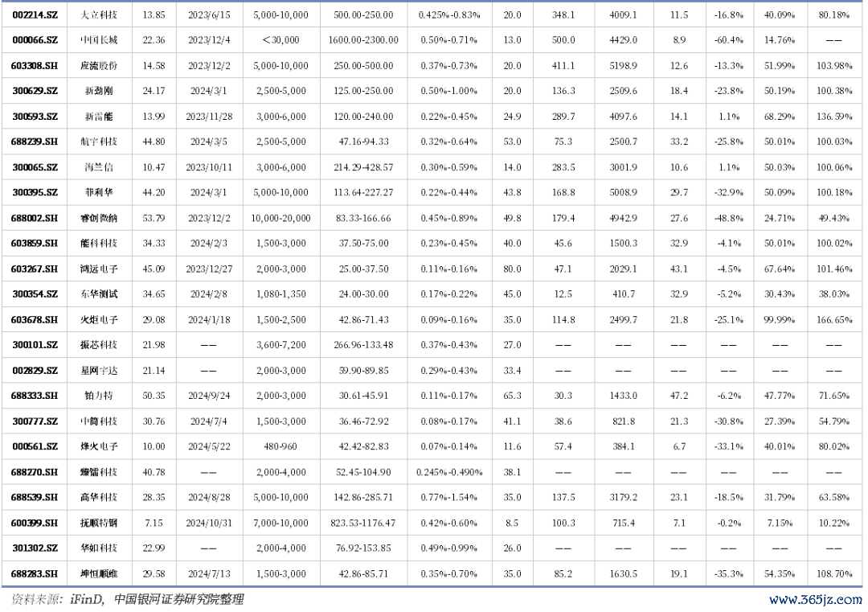Select the 603308.SH code cell

tap(35, 66)
